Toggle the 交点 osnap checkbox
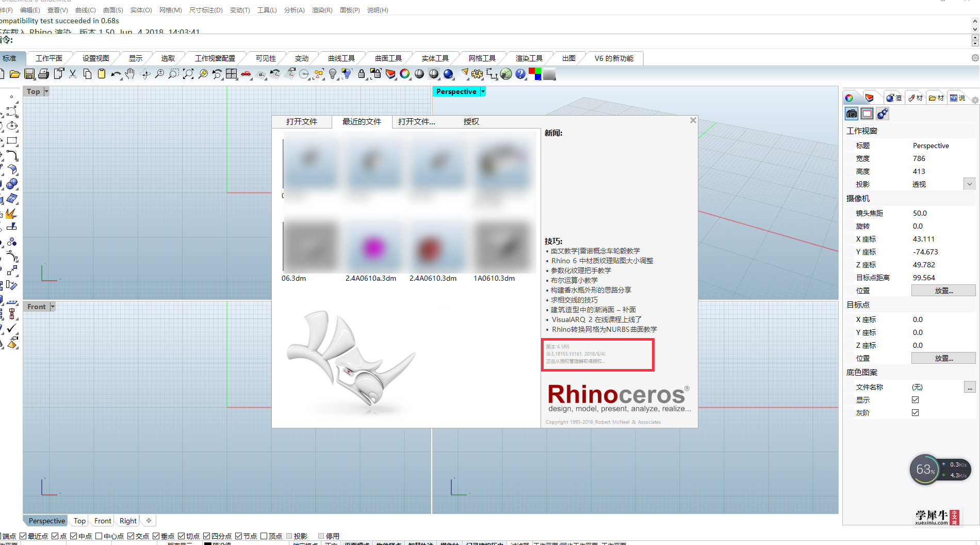 (x=130, y=536)
